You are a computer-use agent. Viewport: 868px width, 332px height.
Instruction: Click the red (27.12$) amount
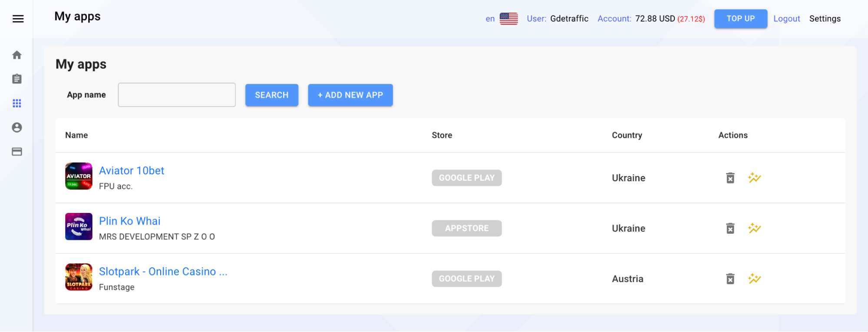[x=691, y=19]
